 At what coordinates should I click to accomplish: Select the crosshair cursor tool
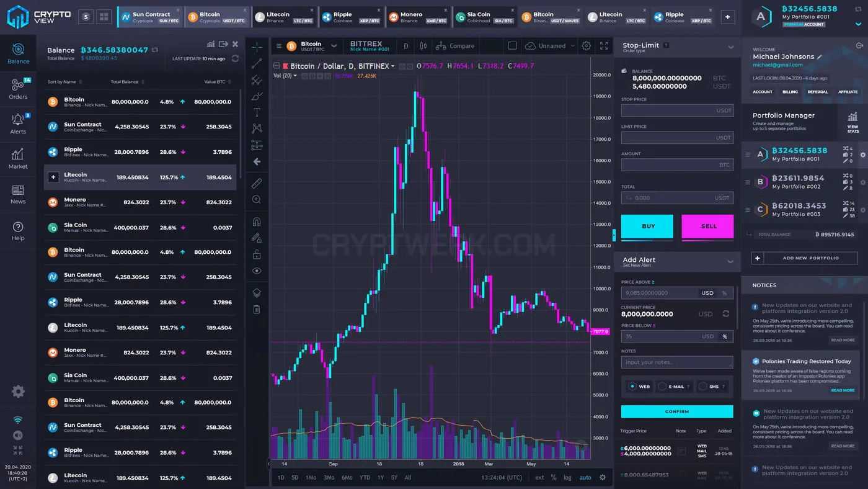[257, 47]
